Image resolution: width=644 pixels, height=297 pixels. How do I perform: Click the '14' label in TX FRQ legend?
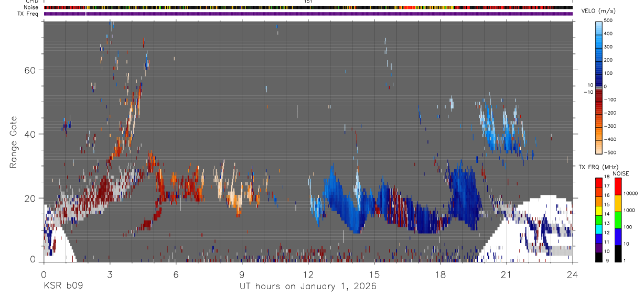pos(607,214)
